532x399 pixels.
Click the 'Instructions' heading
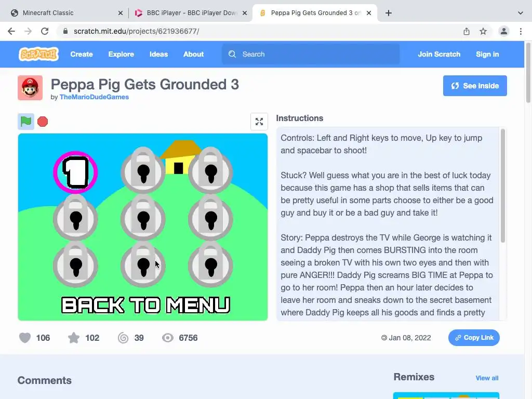299,118
